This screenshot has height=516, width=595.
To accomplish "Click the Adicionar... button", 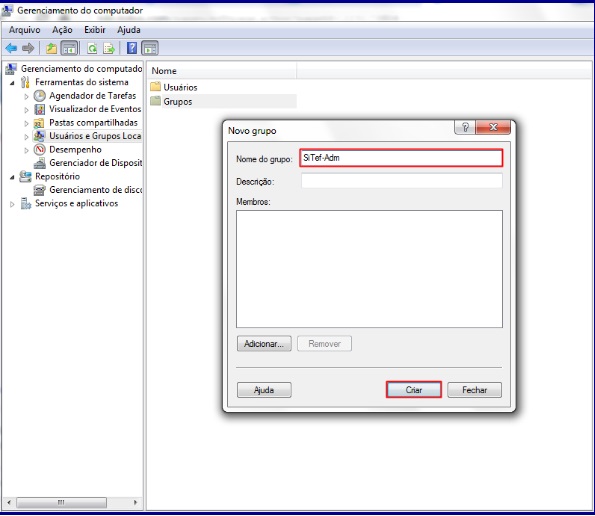I will [x=264, y=343].
